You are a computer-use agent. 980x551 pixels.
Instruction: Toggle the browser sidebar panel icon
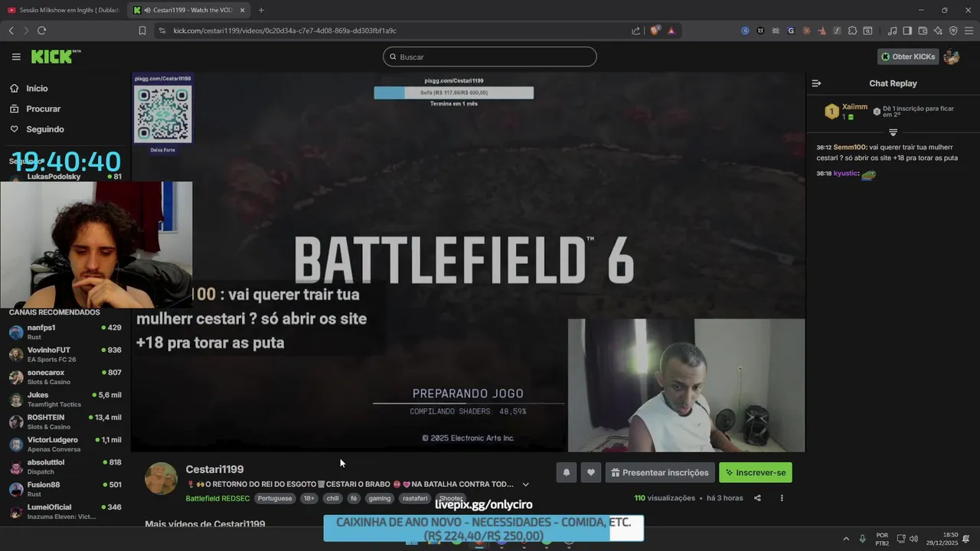907,31
